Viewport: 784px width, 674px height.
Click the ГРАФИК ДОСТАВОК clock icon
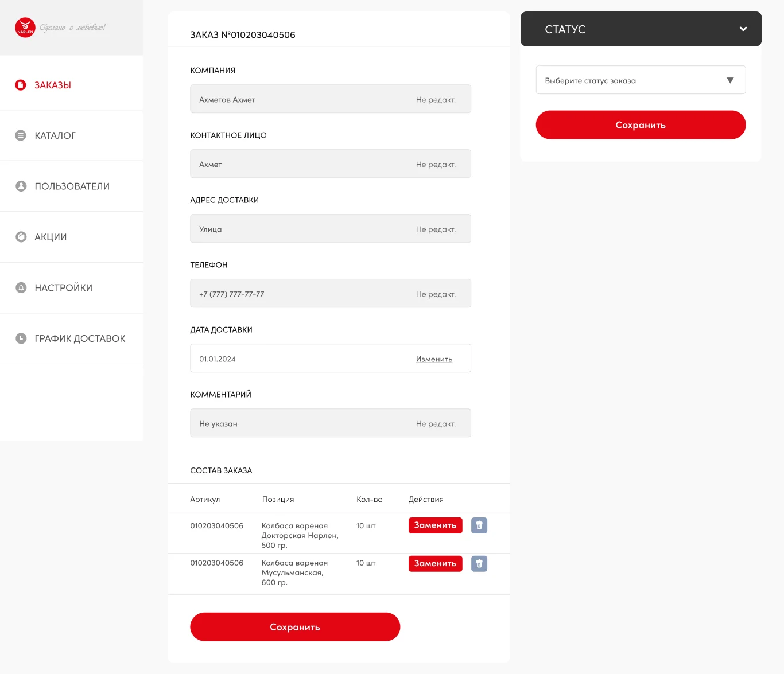[21, 338]
